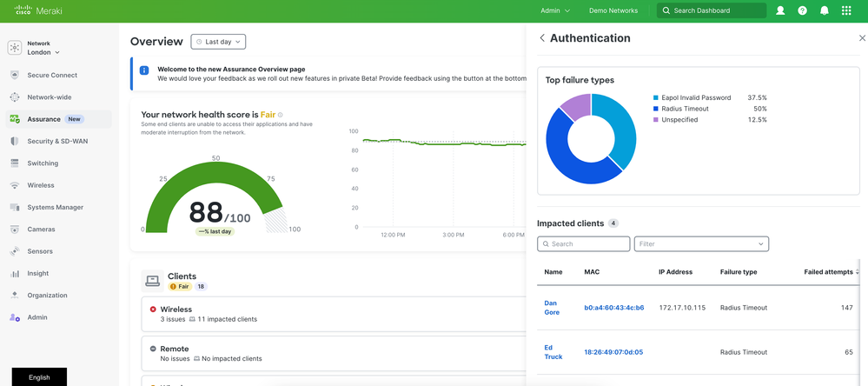Click the back arrow beside Authentication
868x386 pixels.
click(542, 38)
